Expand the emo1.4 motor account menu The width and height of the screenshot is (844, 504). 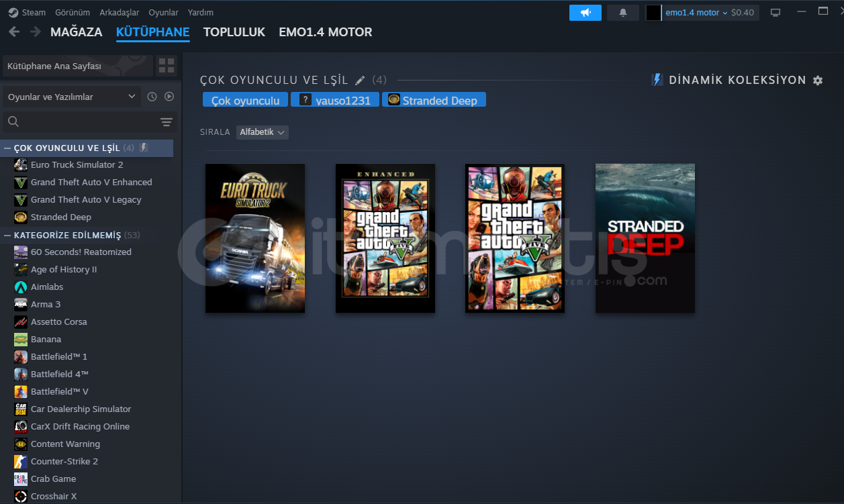tap(696, 12)
